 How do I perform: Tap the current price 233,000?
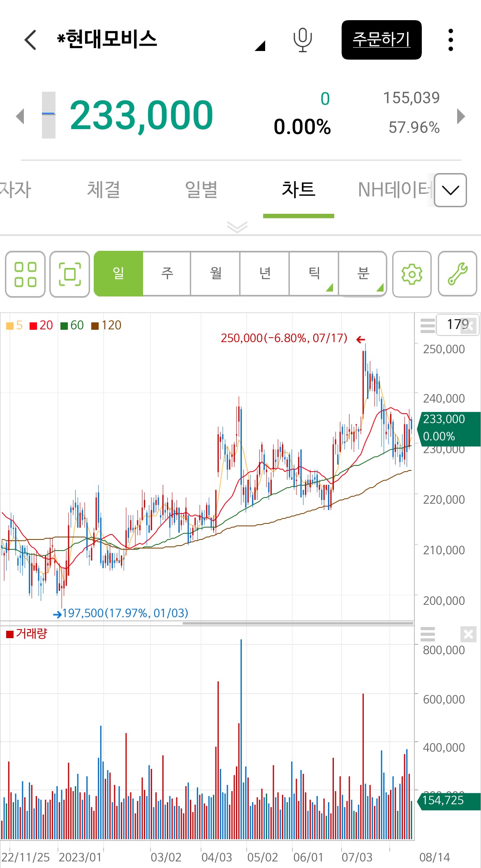click(x=141, y=116)
